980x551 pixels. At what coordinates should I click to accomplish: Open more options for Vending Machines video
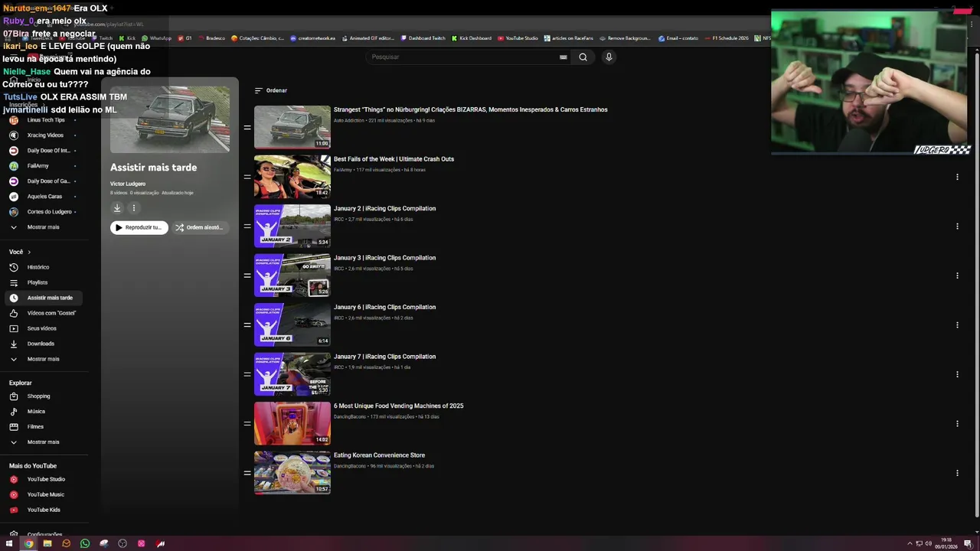coord(957,424)
